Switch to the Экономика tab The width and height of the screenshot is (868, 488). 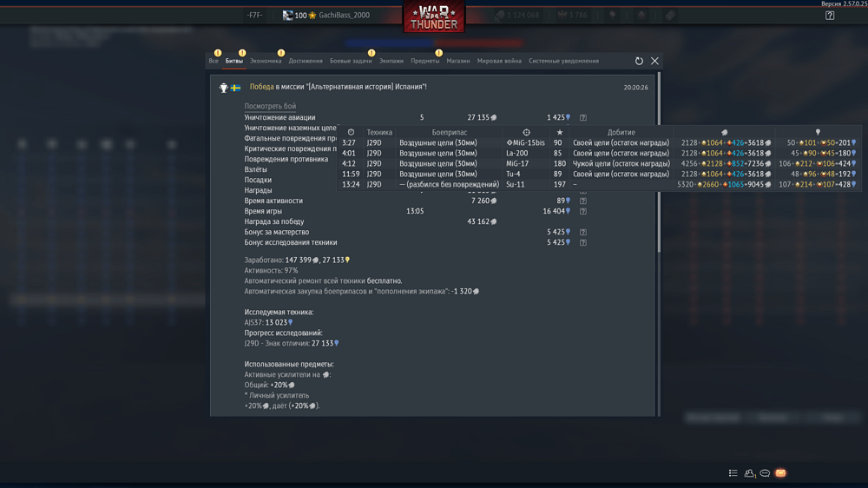[x=266, y=61]
